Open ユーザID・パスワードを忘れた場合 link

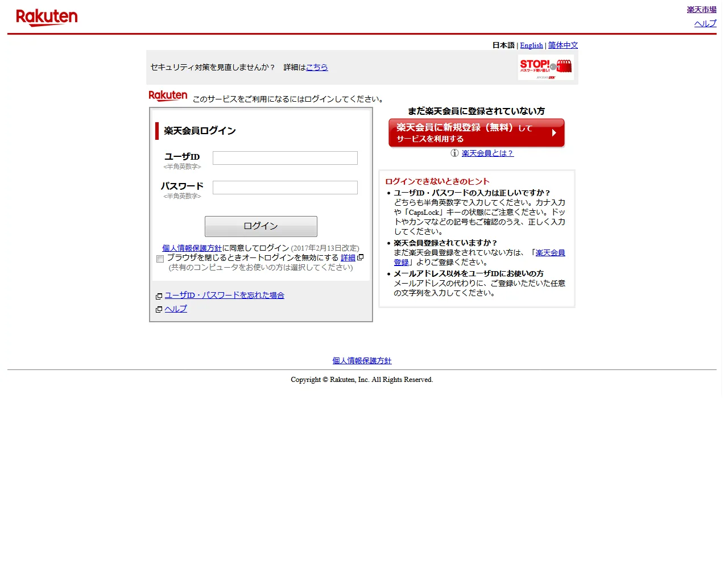[x=224, y=295]
